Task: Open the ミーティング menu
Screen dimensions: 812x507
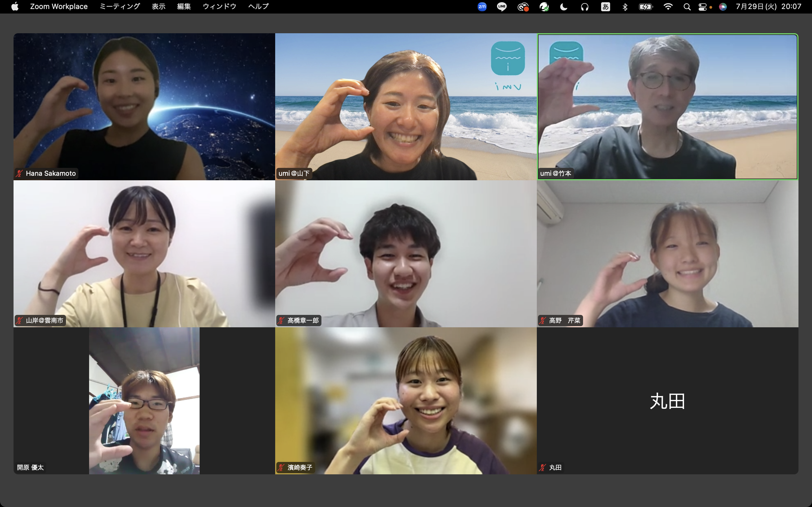Action: 120,7
